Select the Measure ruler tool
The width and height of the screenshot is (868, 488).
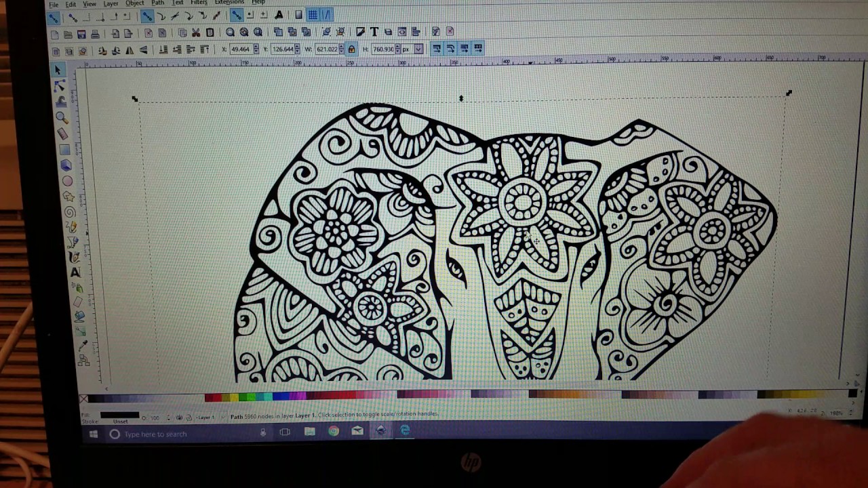pos(63,132)
